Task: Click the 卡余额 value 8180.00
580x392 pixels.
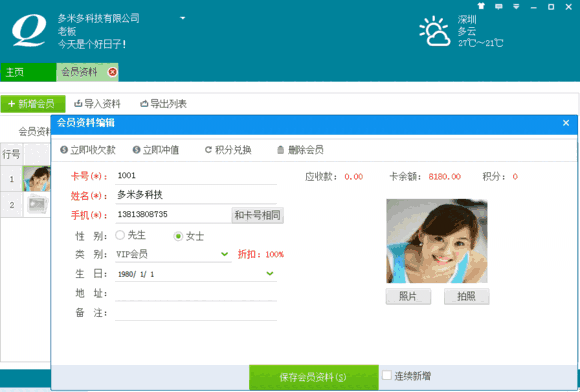Action: click(445, 177)
